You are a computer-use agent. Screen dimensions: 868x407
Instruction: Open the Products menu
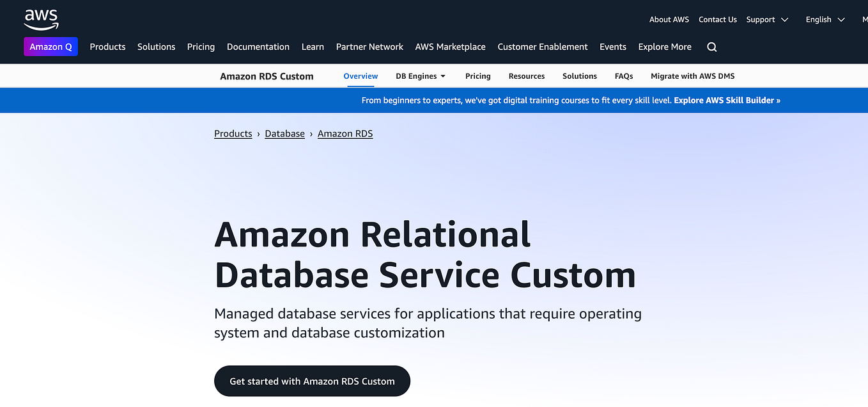[107, 46]
